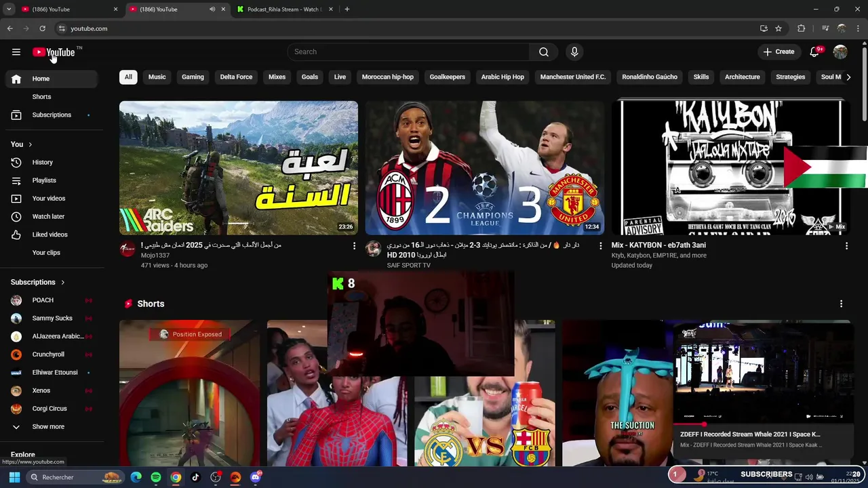Open the POACH subscription channel
The image size is (868, 488).
pos(51,300)
